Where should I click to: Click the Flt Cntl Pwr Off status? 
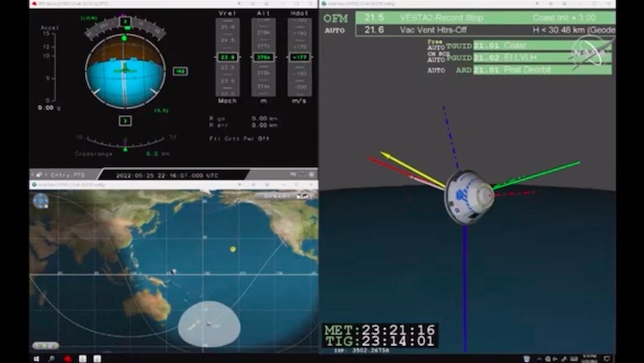[240, 139]
